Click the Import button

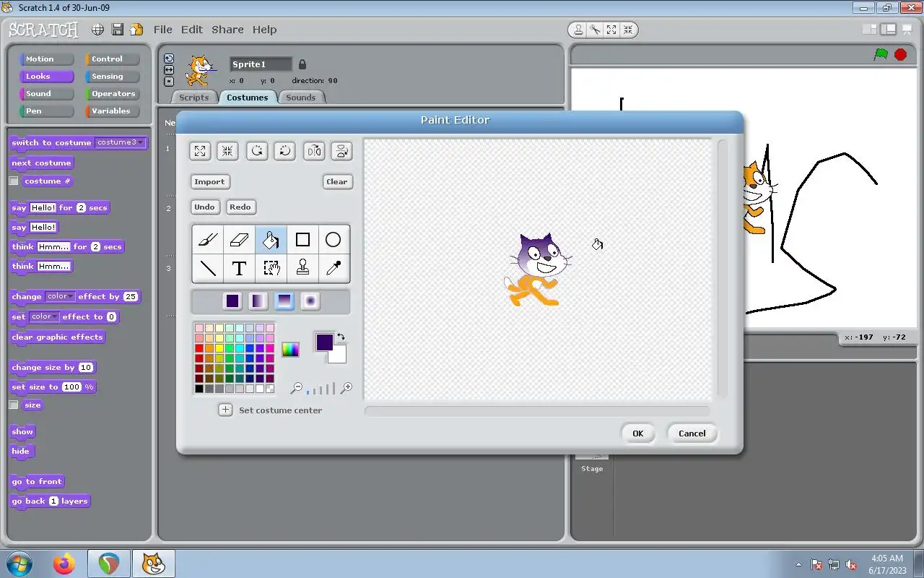[x=209, y=181]
